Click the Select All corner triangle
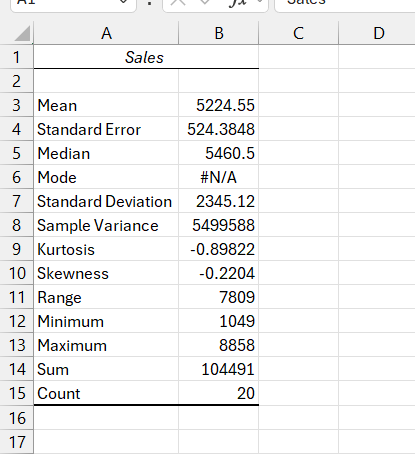Image resolution: width=415 pixels, height=454 pixels. pyautogui.click(x=22, y=33)
